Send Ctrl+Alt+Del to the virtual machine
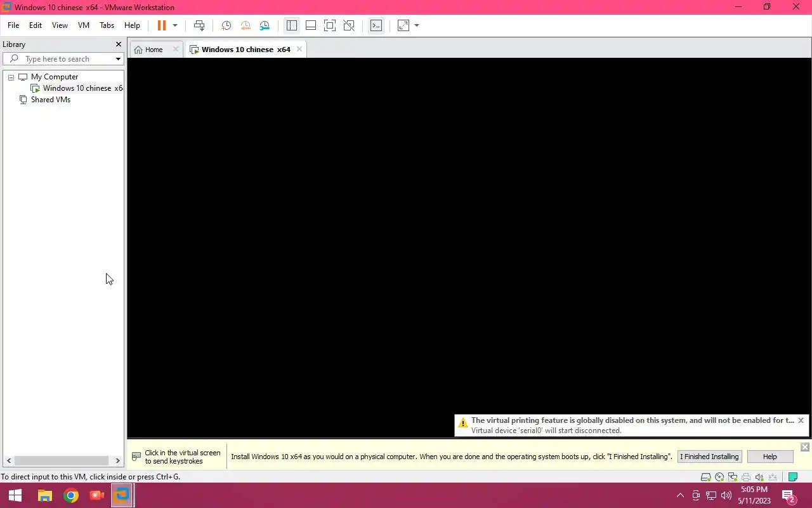Screen dimensions: 812x508 pos(199,25)
